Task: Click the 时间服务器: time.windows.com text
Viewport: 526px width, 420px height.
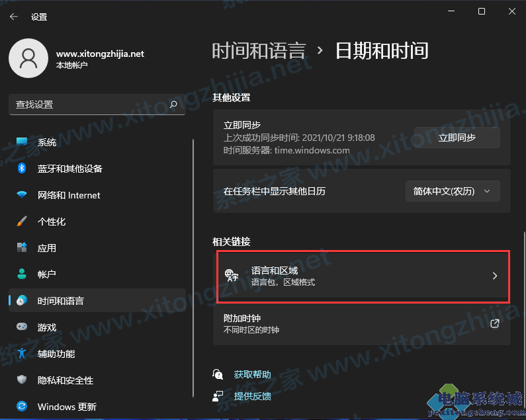Action: [x=286, y=150]
